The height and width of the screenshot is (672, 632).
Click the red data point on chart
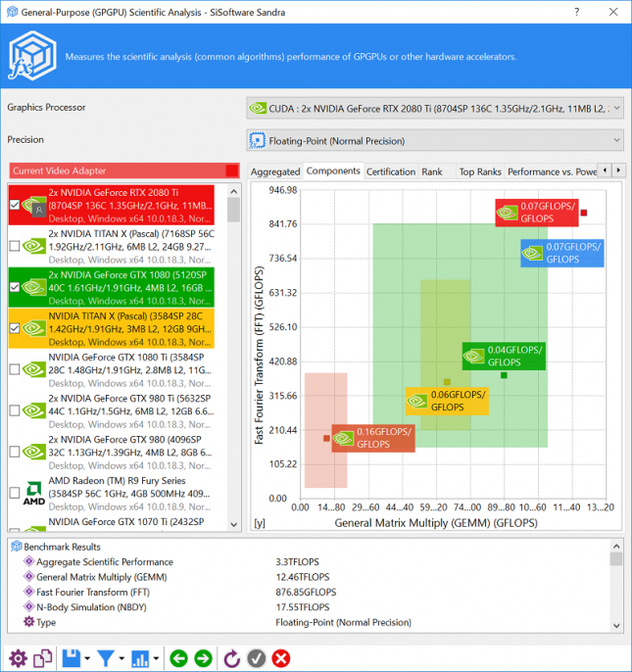pyautogui.click(x=584, y=213)
